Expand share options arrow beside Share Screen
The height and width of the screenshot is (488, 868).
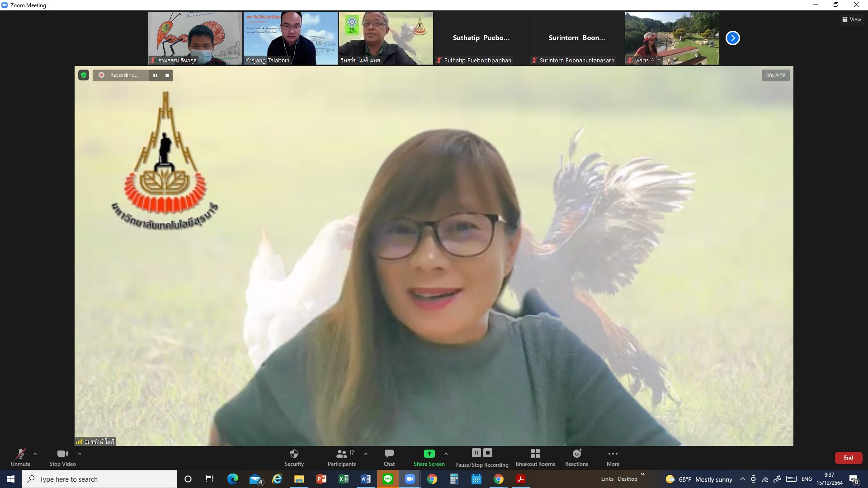[446, 454]
